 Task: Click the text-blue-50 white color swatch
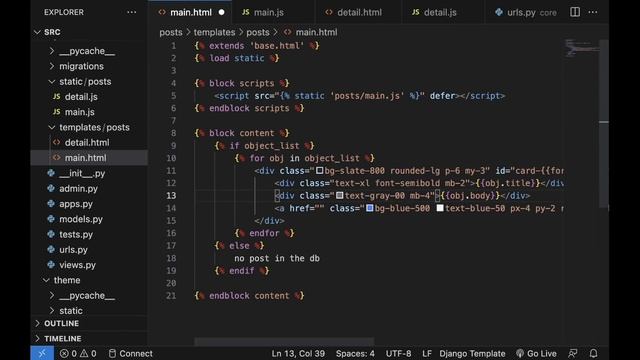pyautogui.click(x=440, y=208)
